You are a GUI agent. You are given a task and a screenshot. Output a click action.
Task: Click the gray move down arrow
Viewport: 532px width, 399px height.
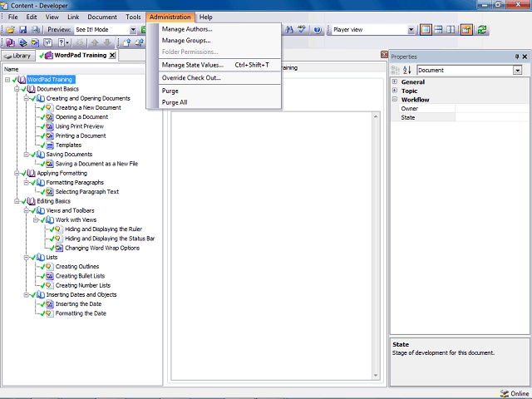click(x=107, y=42)
